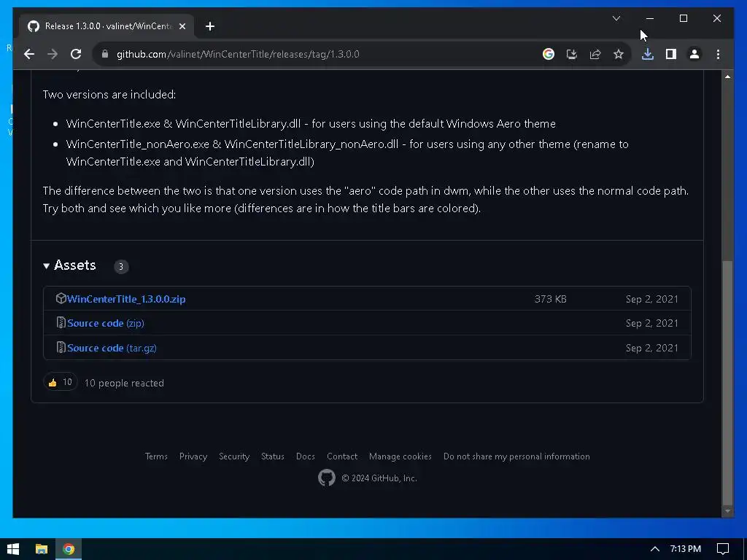Screen dimensions: 747x560
Task: Open the Terms footer link
Action: (x=156, y=456)
